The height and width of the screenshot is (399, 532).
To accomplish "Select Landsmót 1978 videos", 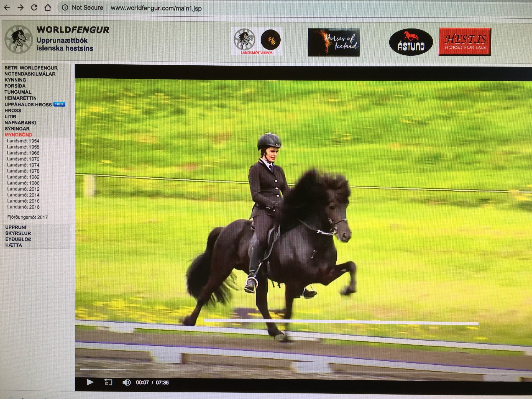I will coord(23,171).
